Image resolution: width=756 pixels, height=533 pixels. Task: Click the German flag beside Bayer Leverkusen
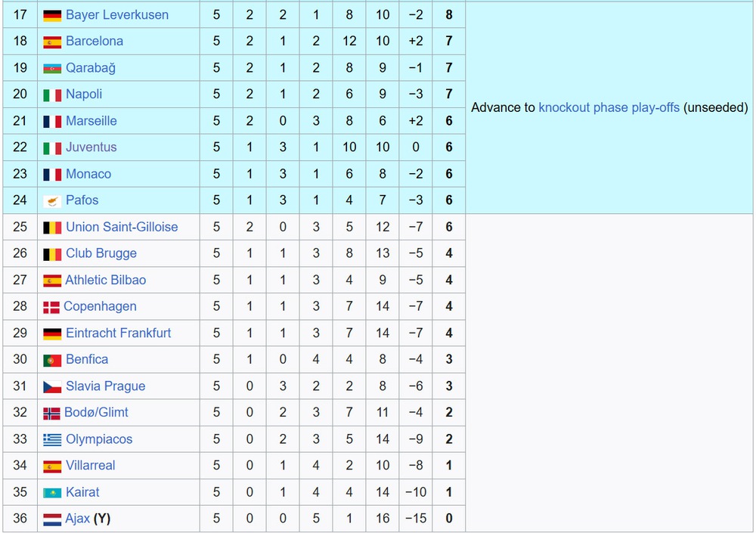52,15
